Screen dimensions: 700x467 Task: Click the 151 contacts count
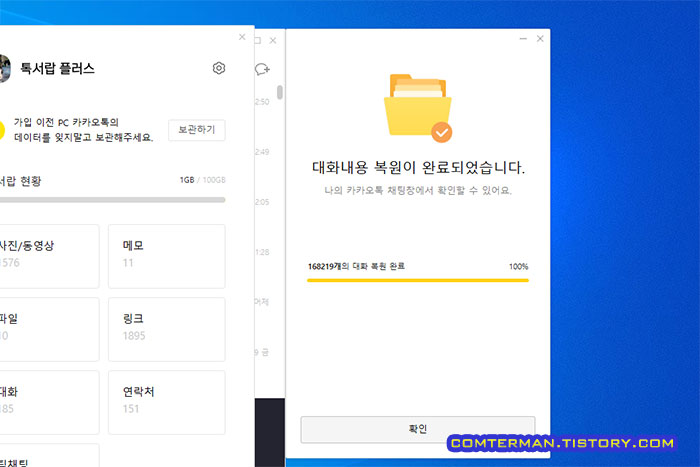[x=131, y=409]
